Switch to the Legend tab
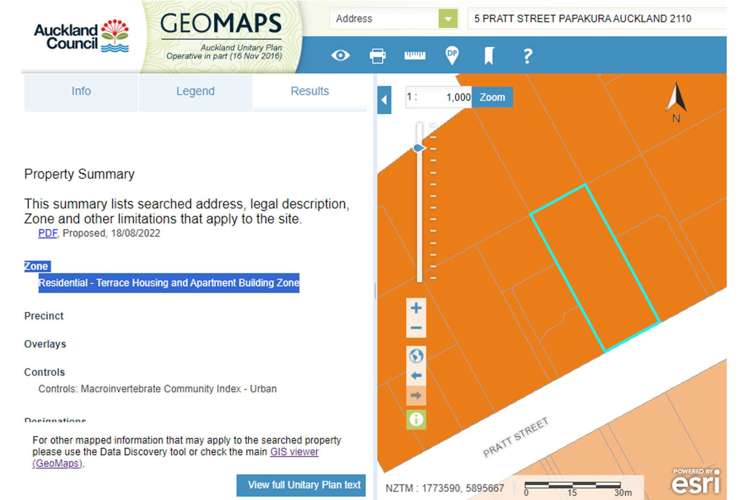 pyautogui.click(x=195, y=91)
